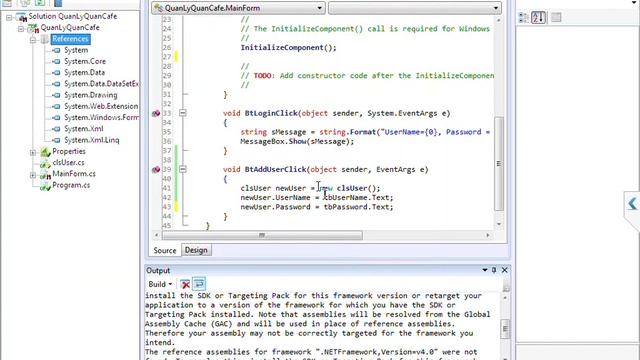Collapse the QuanLyQuanCafe project node
This screenshot has height=360, width=640.
(21, 29)
